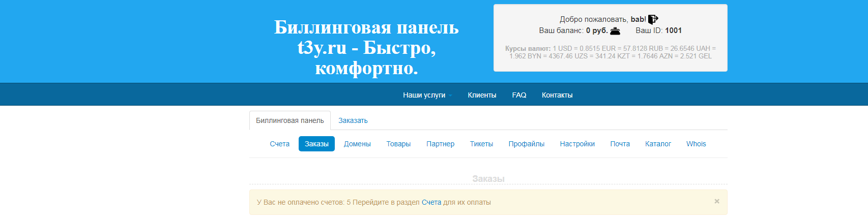Expand the Наши услуги dropdown menu

coord(427,95)
